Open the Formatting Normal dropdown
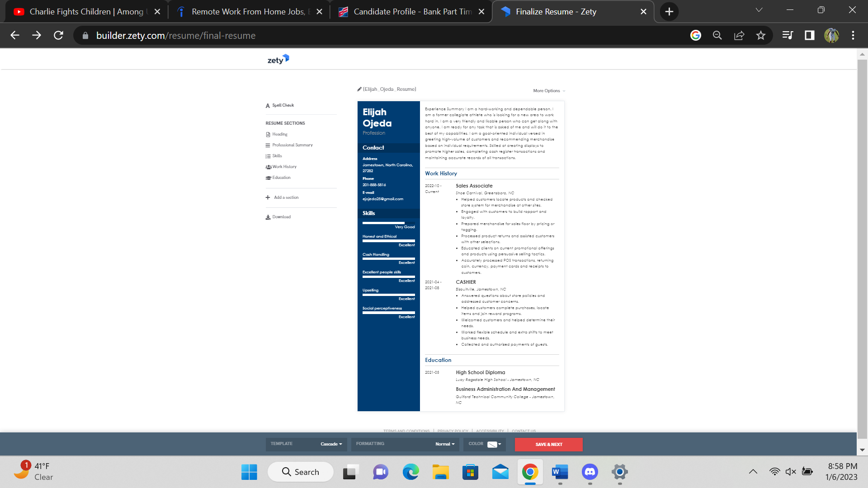Screen dimensions: 868x488 (445, 444)
